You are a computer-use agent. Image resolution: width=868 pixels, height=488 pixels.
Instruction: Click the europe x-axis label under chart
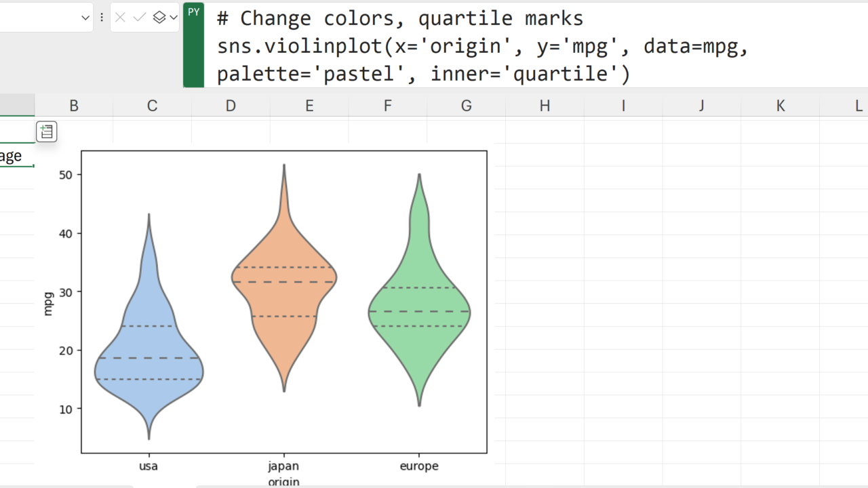click(x=419, y=466)
